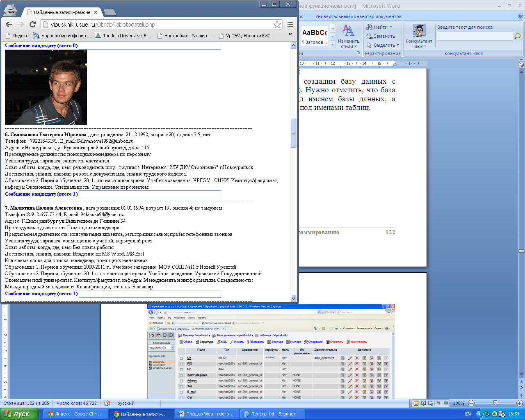Switch to Web Layout view
The height and width of the screenshot is (420, 525).
coord(431,403)
